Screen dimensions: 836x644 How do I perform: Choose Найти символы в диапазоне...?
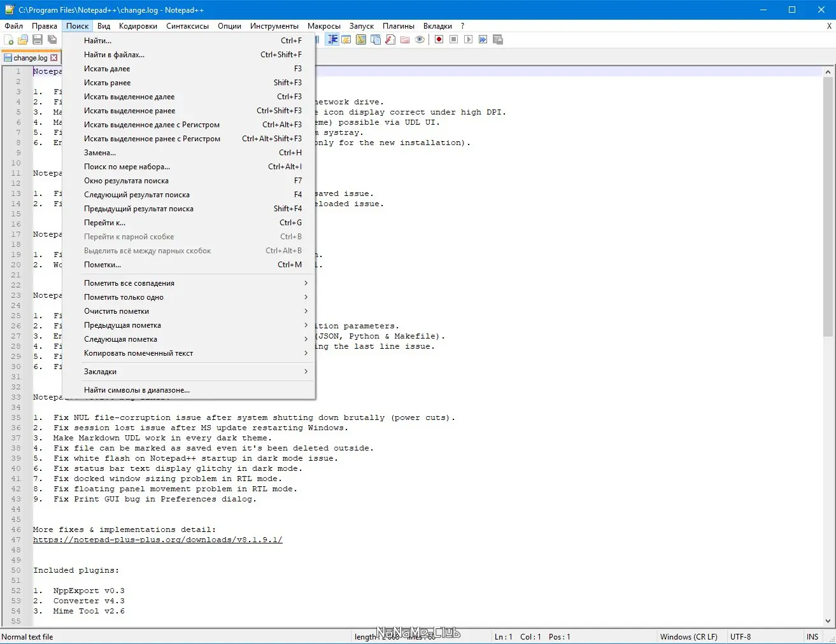pyautogui.click(x=189, y=390)
